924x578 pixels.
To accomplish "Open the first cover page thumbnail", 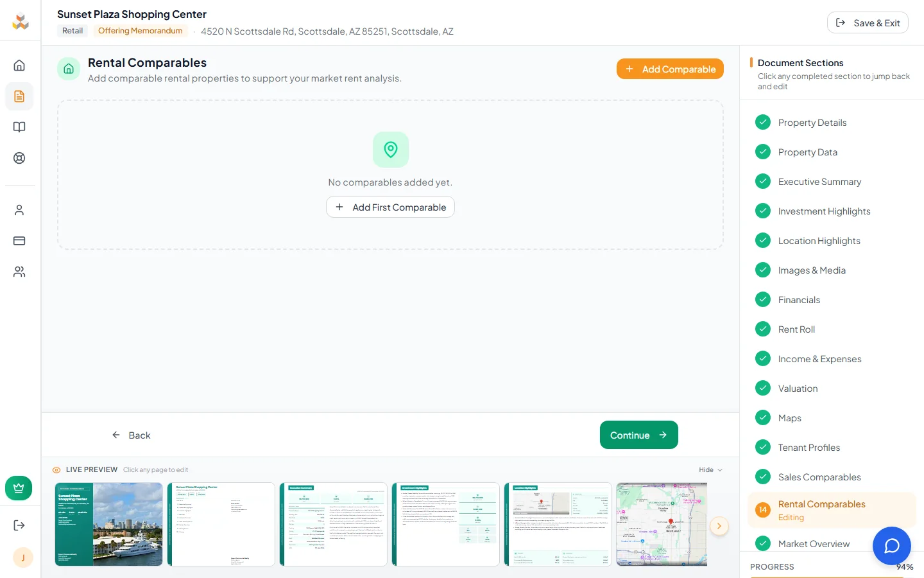I will (x=108, y=524).
